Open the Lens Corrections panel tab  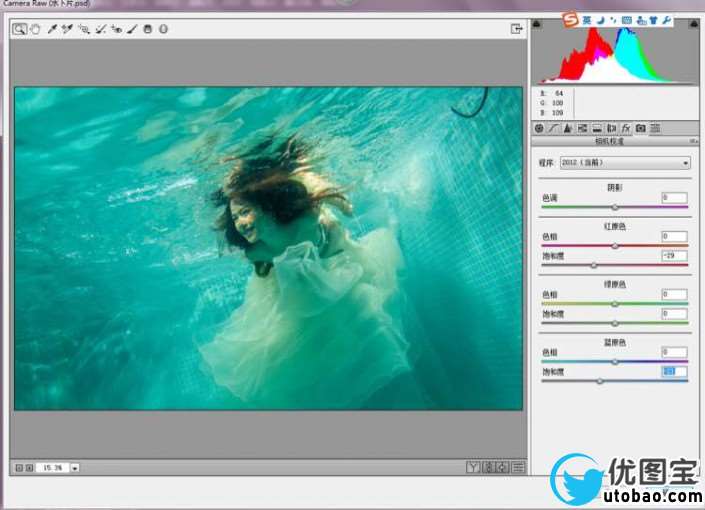coord(611,129)
